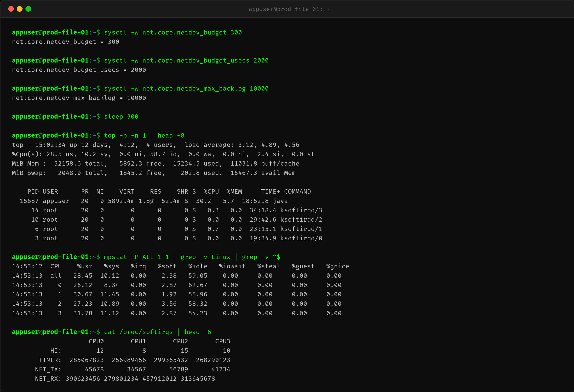The image size is (574, 392).
Task: Click the CPU0 column header in softirqs
Action: [x=96, y=341]
